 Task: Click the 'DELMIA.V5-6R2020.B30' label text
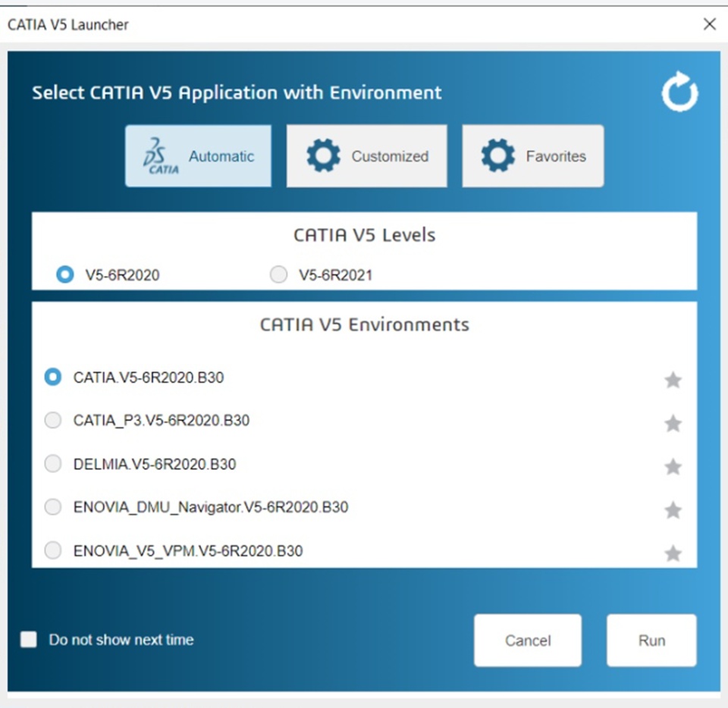pos(155,464)
